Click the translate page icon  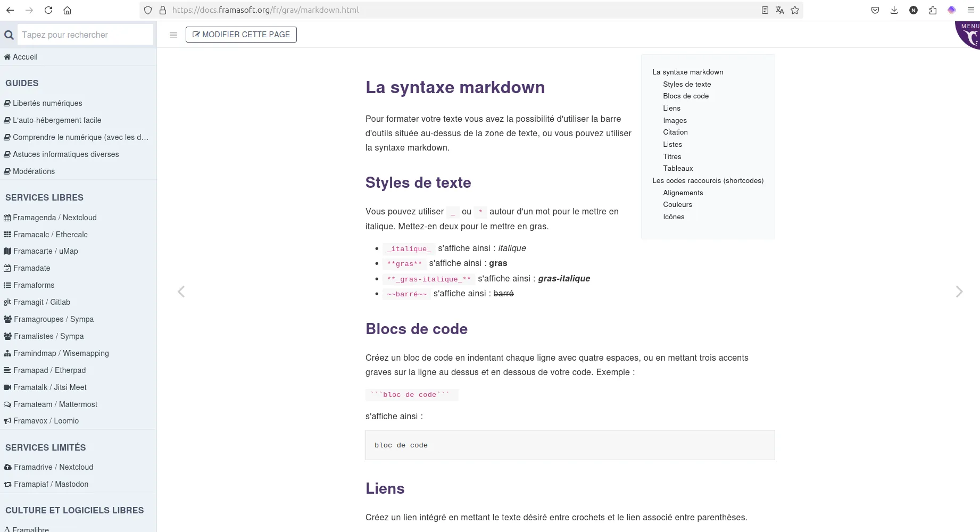780,10
